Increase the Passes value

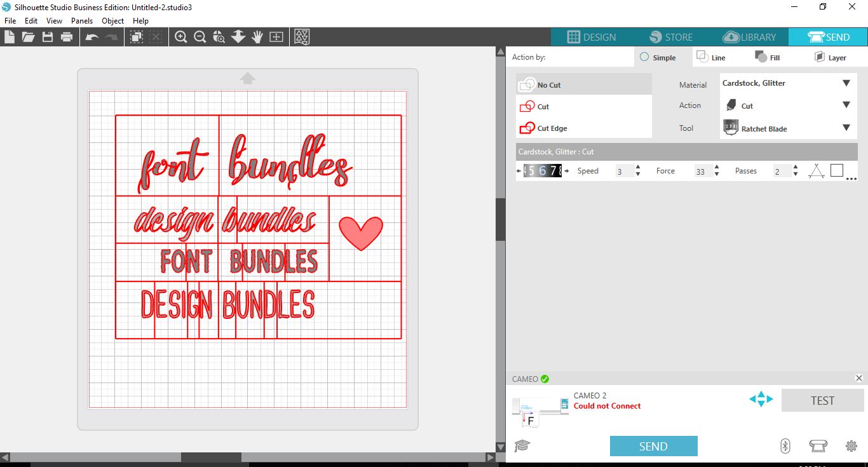(x=796, y=167)
